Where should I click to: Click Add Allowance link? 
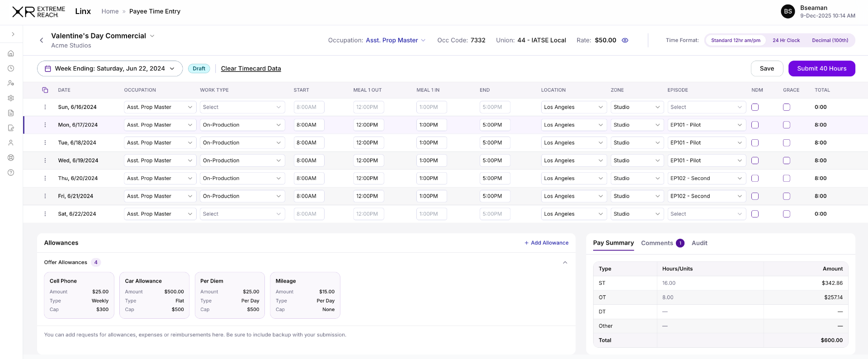(547, 243)
